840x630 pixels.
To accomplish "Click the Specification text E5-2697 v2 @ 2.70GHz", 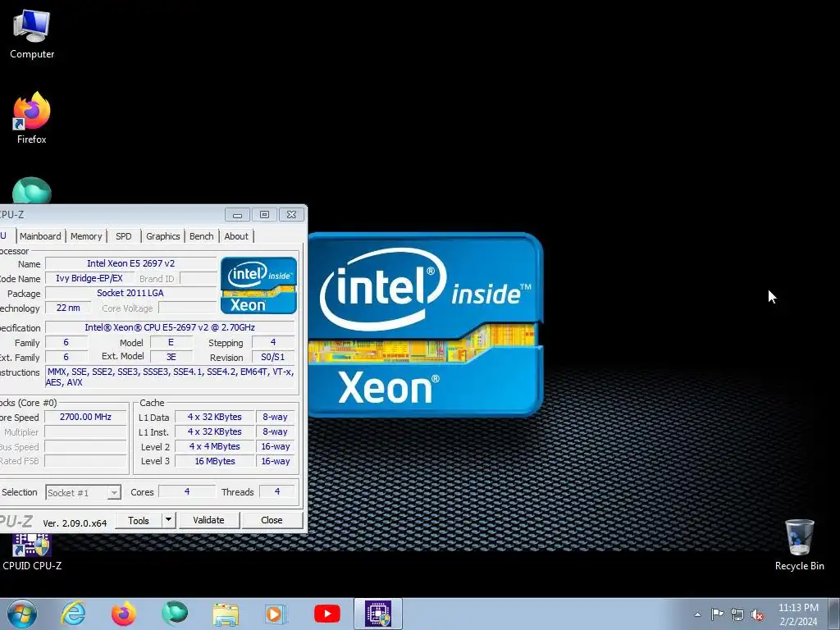I will [x=169, y=327].
